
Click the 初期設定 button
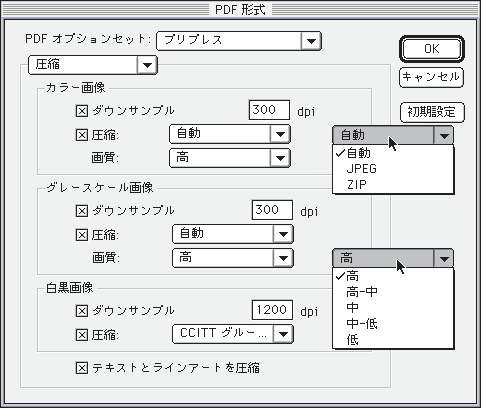[432, 112]
